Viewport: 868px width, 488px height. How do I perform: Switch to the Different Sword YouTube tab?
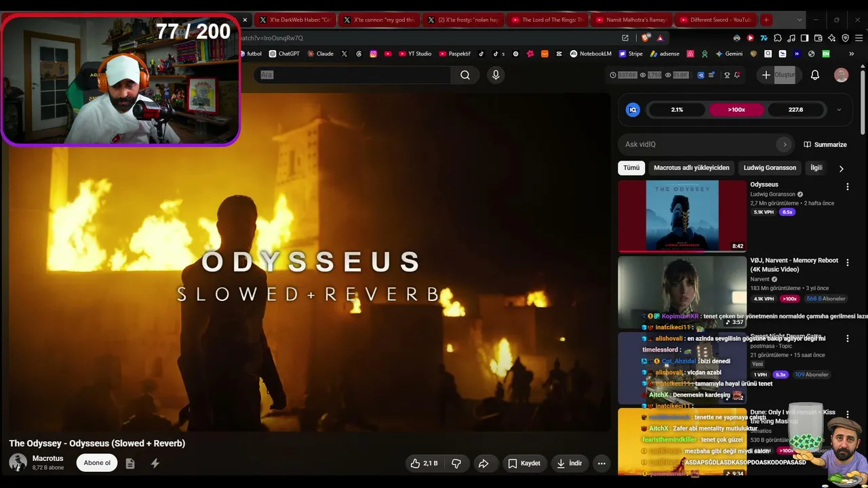[x=715, y=20]
